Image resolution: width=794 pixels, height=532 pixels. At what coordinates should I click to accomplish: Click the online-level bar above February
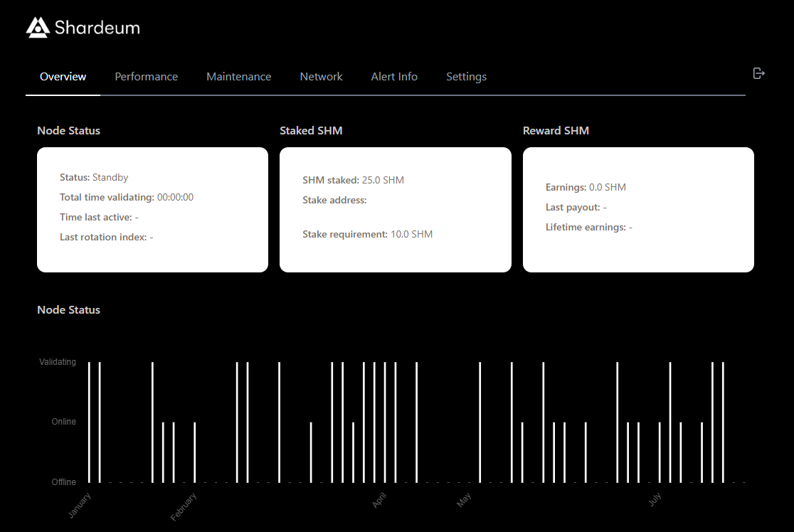[x=194, y=452]
